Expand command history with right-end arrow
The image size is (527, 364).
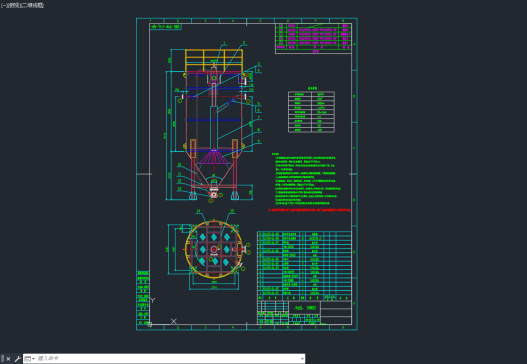pyautogui.click(x=302, y=359)
